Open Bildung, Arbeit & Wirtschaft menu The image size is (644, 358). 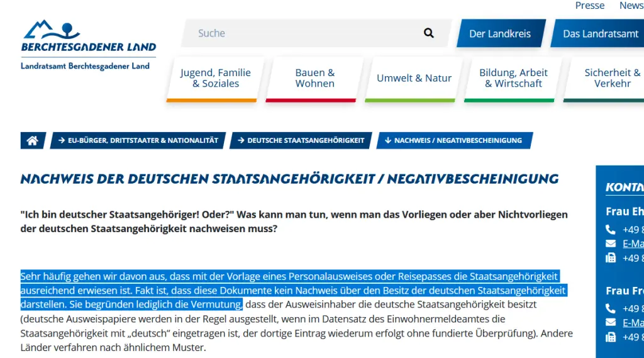513,79
